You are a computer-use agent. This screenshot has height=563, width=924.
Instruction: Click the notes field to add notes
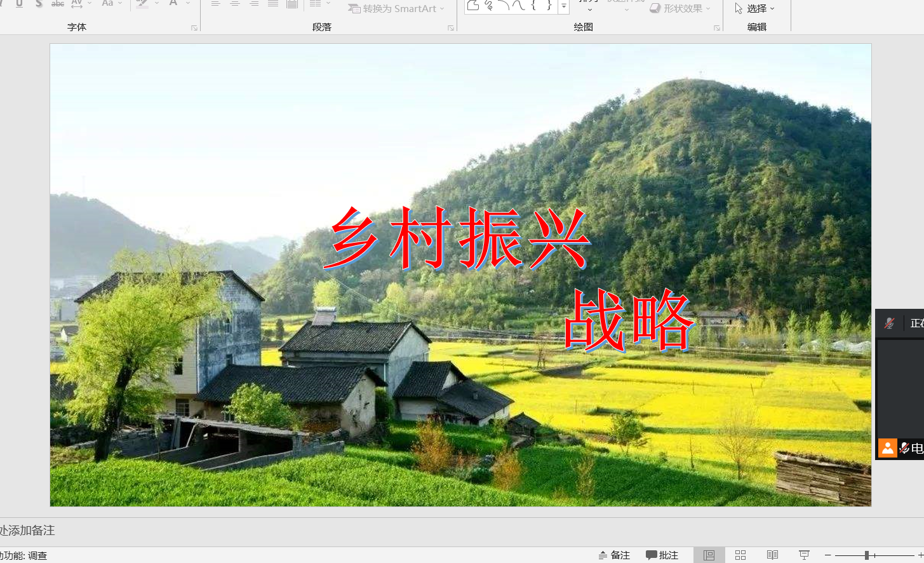pyautogui.click(x=254, y=531)
